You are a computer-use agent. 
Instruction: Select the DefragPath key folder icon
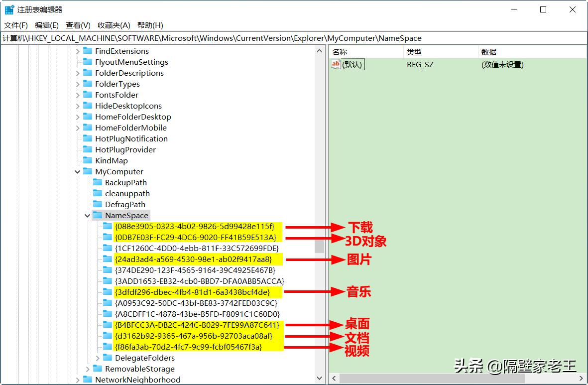[x=97, y=204]
